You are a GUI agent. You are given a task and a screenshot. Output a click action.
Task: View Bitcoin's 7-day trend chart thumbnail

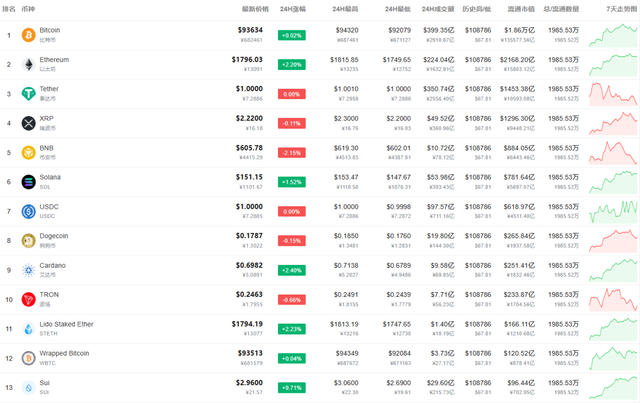613,35
